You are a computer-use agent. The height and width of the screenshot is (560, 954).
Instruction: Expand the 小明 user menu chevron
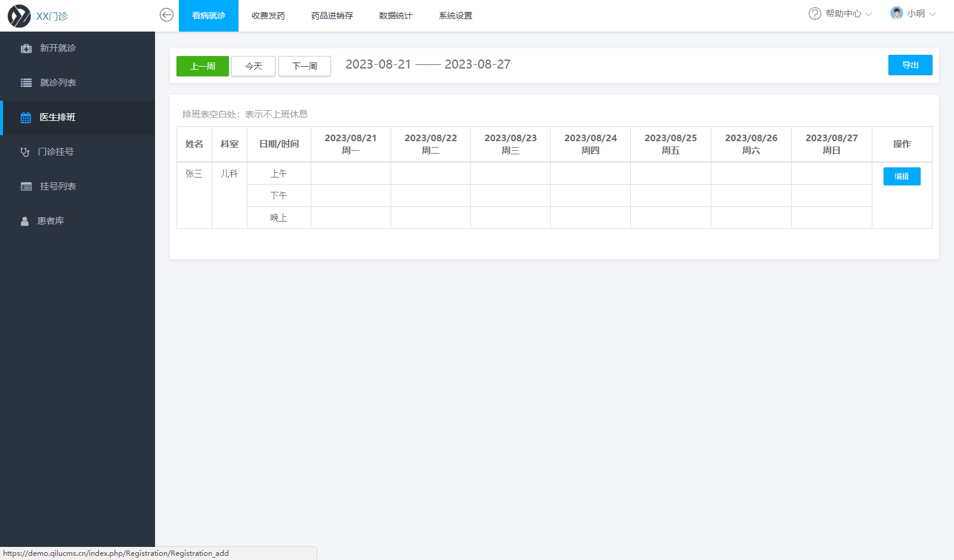point(933,14)
